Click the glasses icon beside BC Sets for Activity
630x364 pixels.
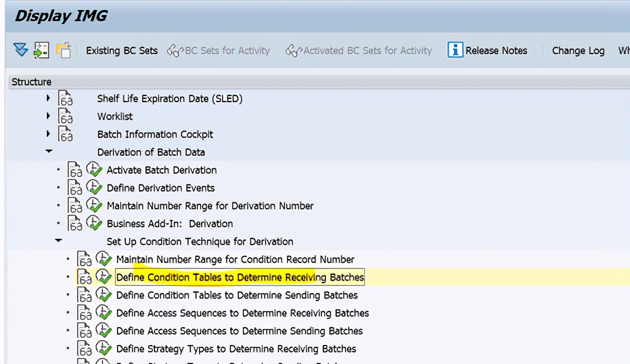[176, 50]
